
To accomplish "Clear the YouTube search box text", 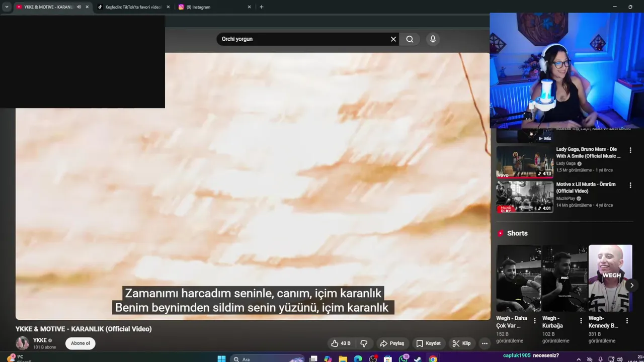I will (393, 39).
